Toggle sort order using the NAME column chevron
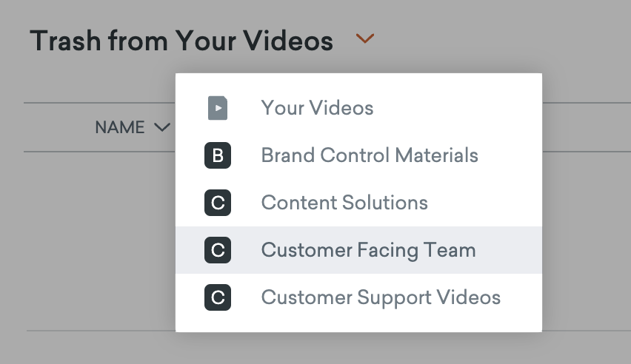Image resolution: width=631 pixels, height=364 pixels. [161, 128]
